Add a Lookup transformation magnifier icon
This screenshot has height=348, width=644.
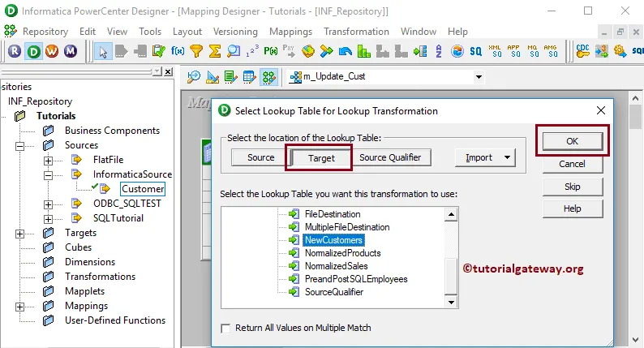[234, 51]
